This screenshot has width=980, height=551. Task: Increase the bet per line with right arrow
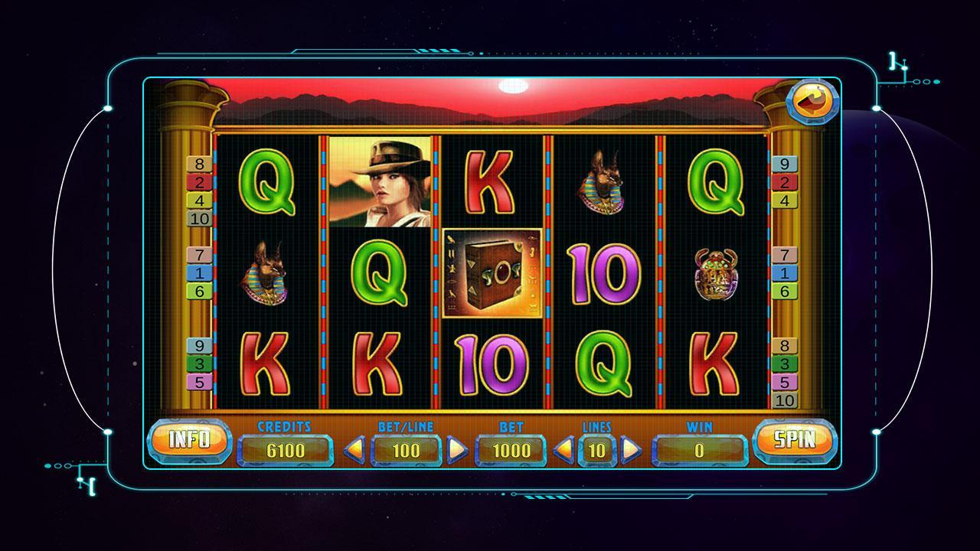[457, 449]
